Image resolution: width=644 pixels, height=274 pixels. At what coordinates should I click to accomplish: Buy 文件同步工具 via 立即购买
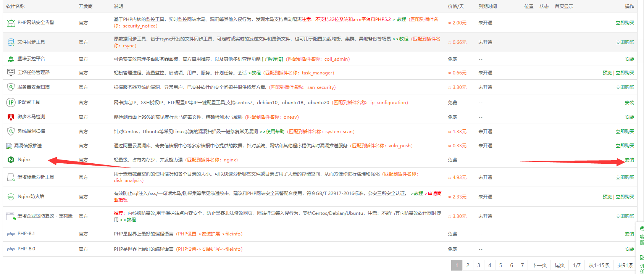tap(625, 42)
